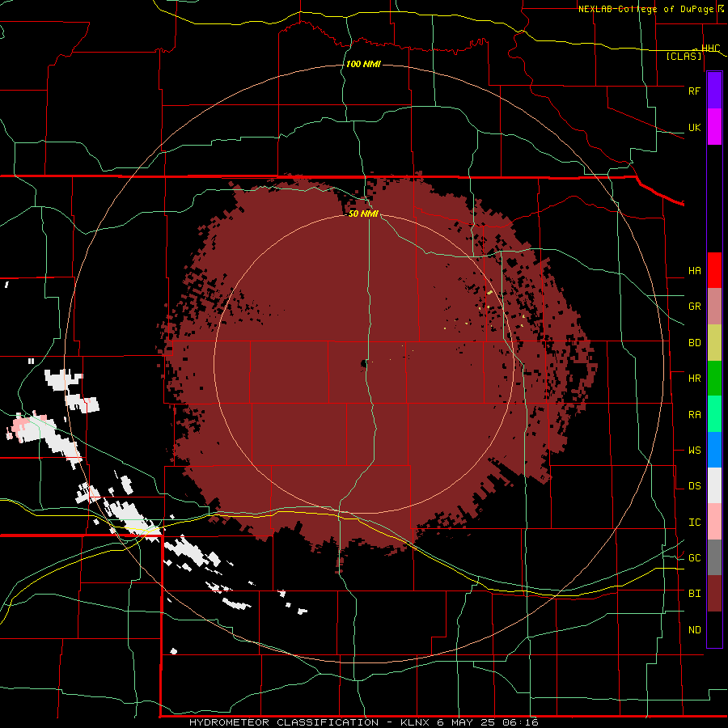
Task: Click the HYDROMETEOR CLASSIFICATION caption text
Action: click(284, 722)
